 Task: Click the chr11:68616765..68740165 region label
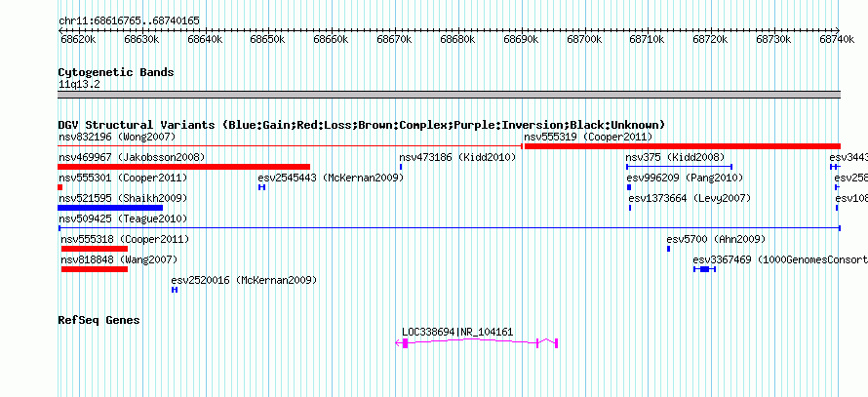coord(129,20)
